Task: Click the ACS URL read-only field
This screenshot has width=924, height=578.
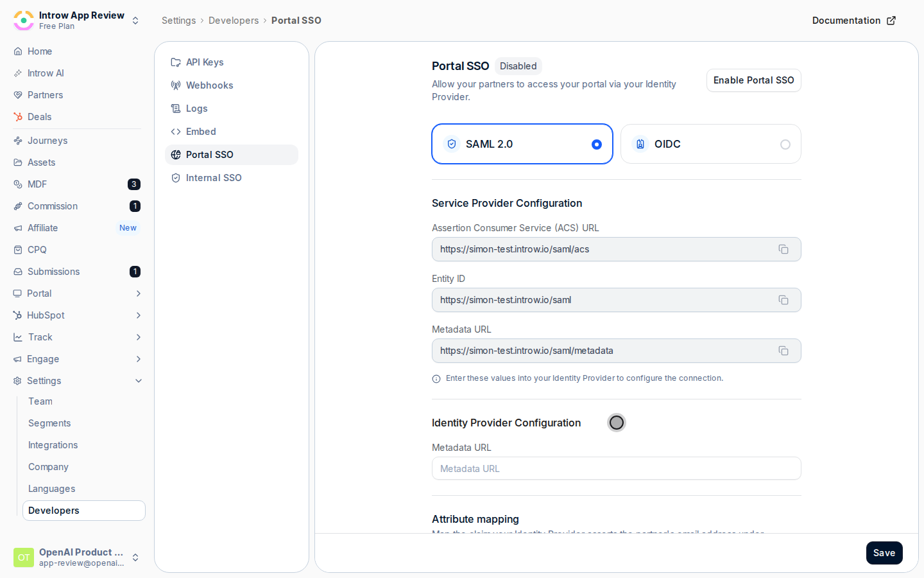Action: click(x=617, y=249)
